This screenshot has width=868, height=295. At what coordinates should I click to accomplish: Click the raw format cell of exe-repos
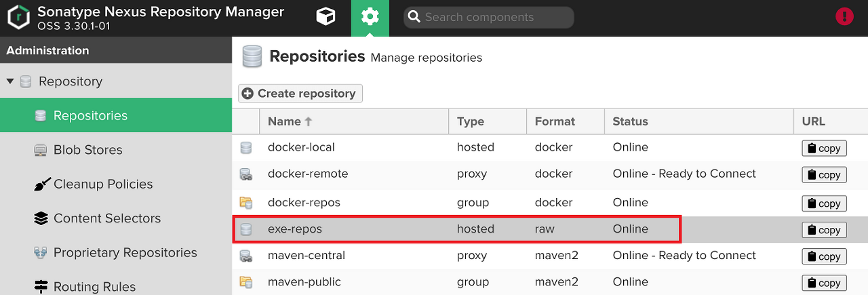pyautogui.click(x=545, y=229)
